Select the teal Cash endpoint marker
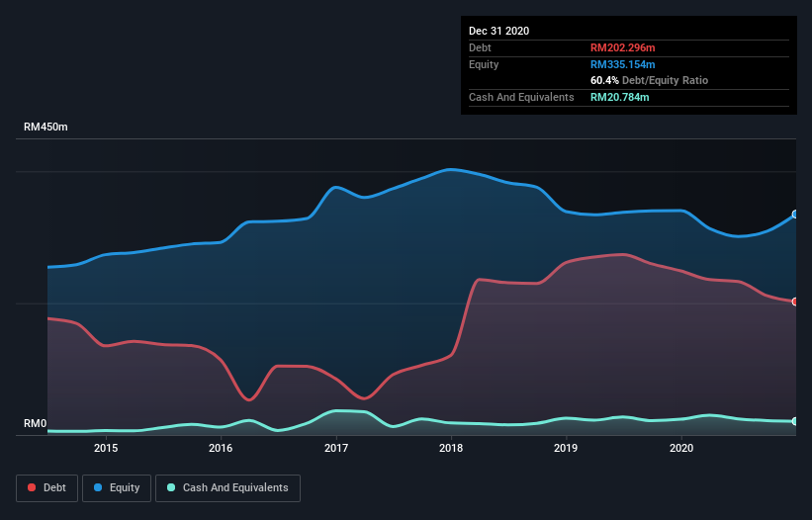 795,421
